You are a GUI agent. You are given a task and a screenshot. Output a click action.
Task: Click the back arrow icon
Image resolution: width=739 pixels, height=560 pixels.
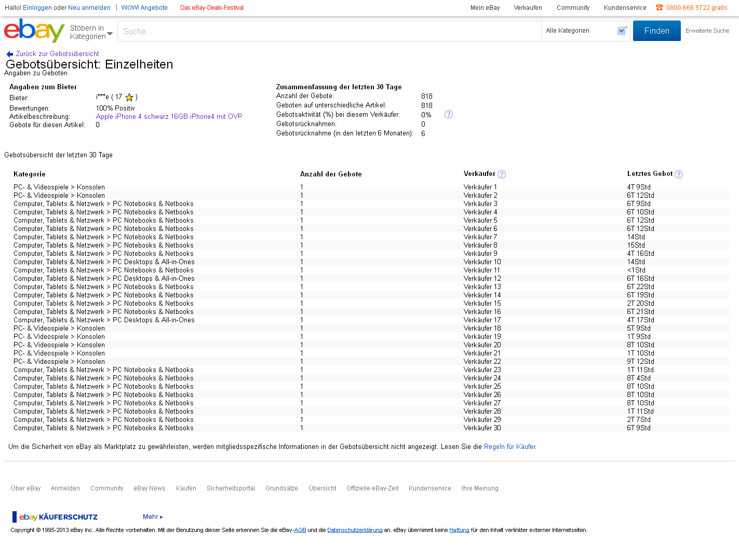9,54
